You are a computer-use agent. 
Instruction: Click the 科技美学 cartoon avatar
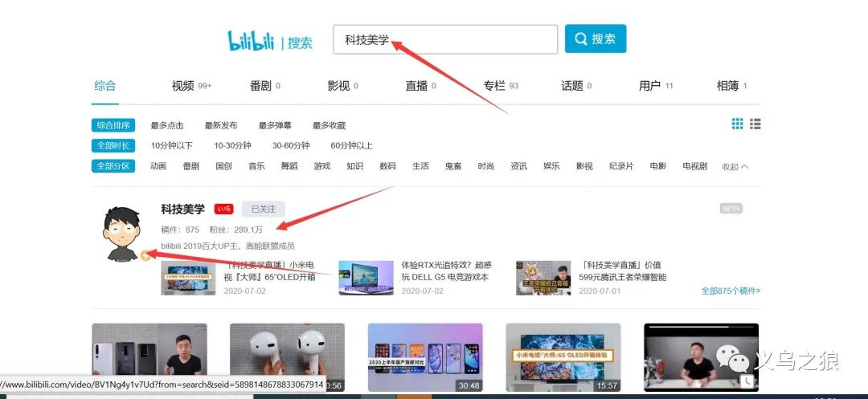[123, 234]
